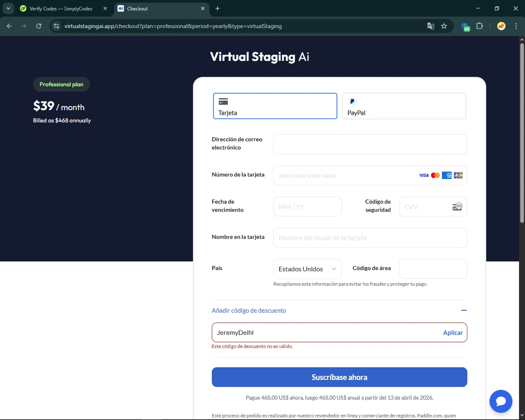
Task: Open a new browser tab
Action: coord(217,8)
